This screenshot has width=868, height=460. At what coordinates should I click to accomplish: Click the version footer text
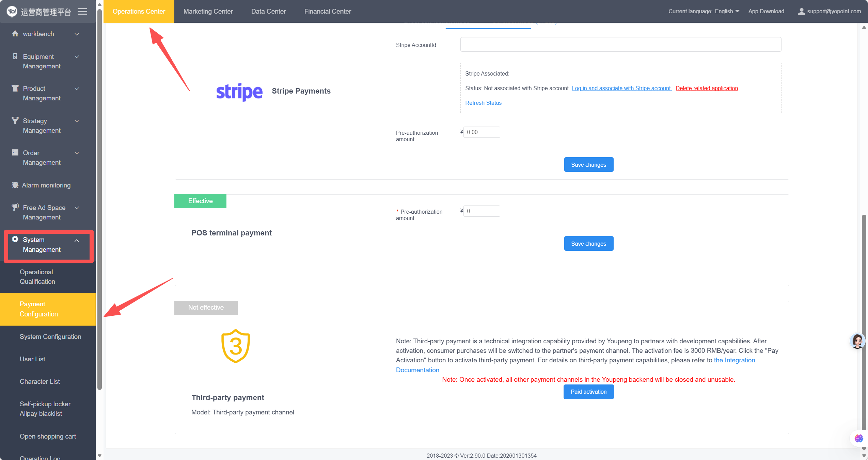[x=482, y=456]
